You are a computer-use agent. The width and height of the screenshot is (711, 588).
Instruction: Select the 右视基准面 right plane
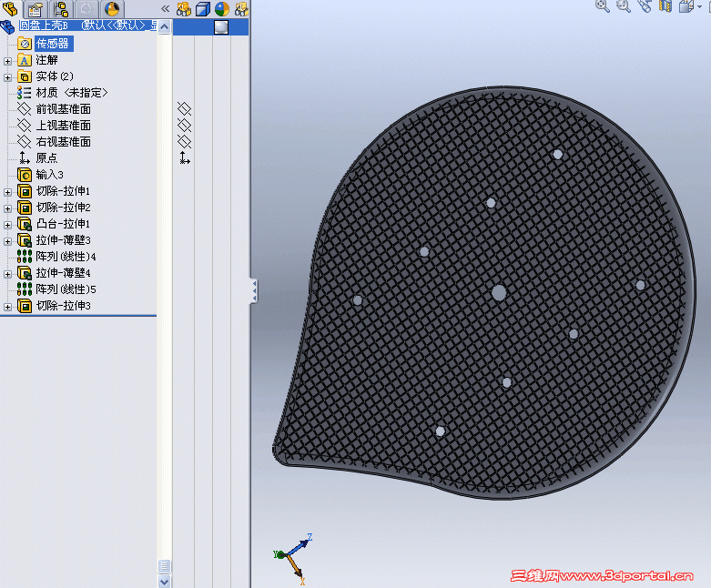pyautogui.click(x=63, y=142)
